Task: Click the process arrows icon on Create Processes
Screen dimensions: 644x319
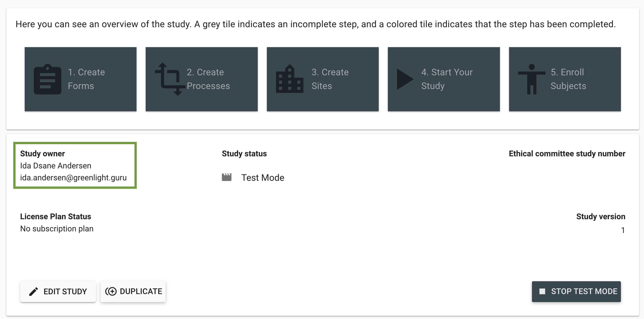Action: (170, 79)
